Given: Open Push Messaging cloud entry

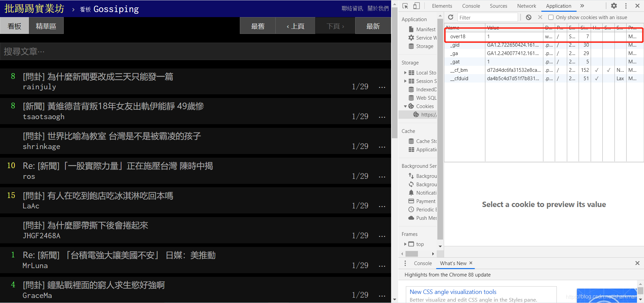Looking at the screenshot, I should (423, 218).
